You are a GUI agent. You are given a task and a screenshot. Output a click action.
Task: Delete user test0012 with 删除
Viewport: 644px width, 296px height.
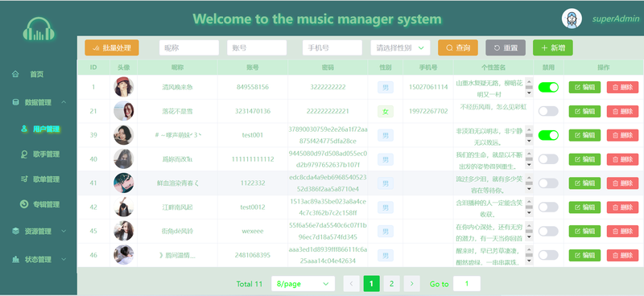click(x=622, y=207)
